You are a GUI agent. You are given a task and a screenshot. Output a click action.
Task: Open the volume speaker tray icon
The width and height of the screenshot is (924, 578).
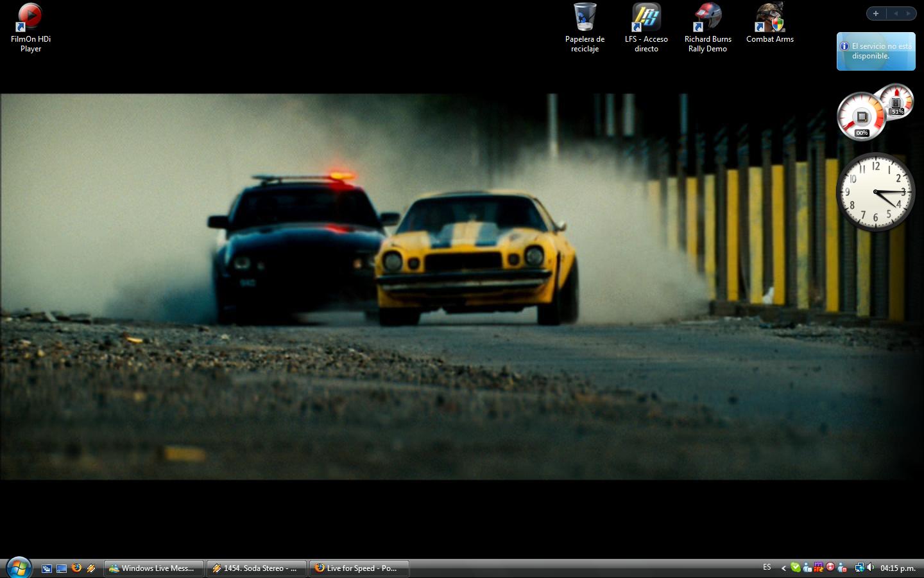click(x=871, y=568)
